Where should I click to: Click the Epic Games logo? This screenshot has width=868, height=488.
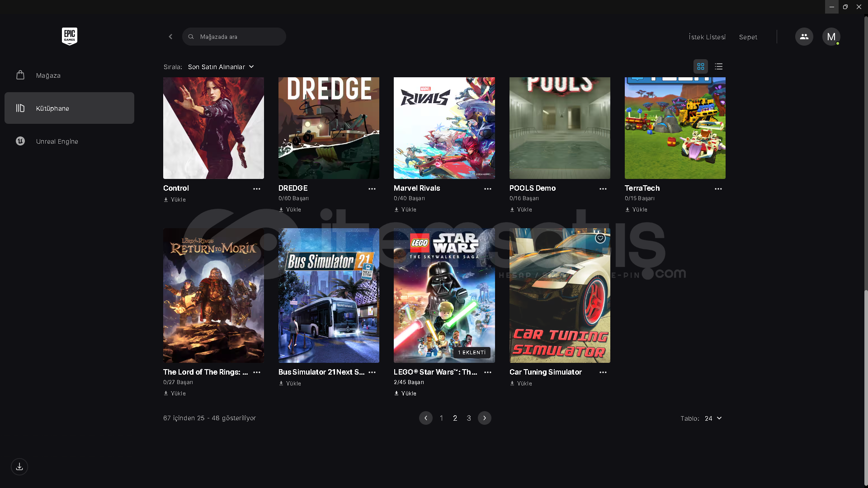pos(70,37)
